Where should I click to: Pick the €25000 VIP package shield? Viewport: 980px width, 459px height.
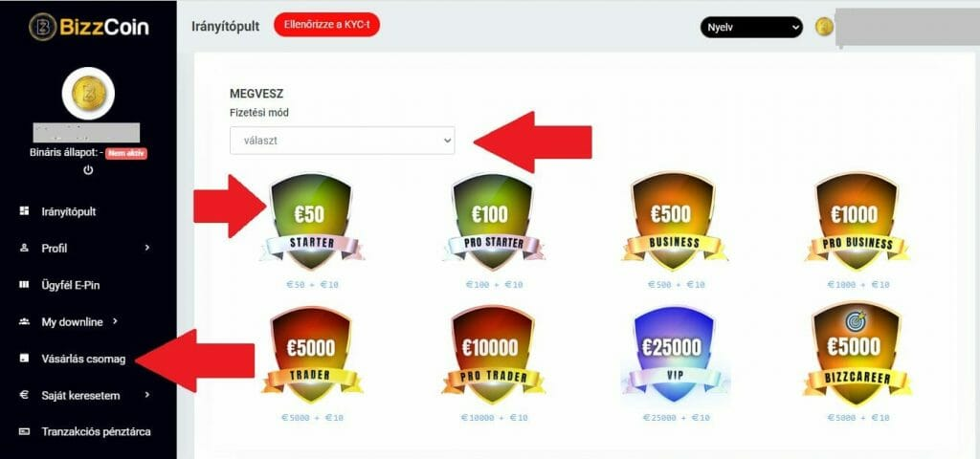[x=674, y=354]
